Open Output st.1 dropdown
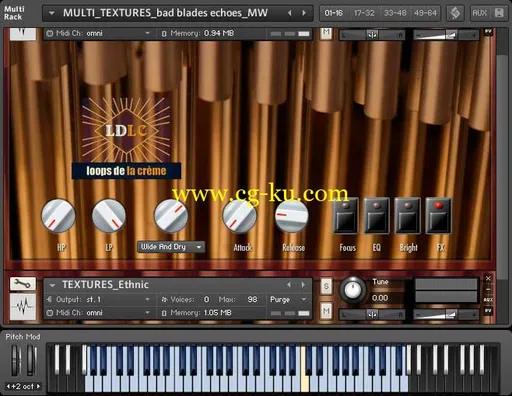 click(x=147, y=299)
